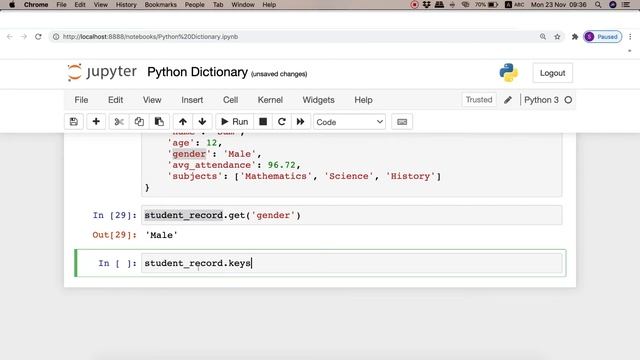Open the Kernel menu
The height and width of the screenshot is (360, 640).
tap(270, 100)
